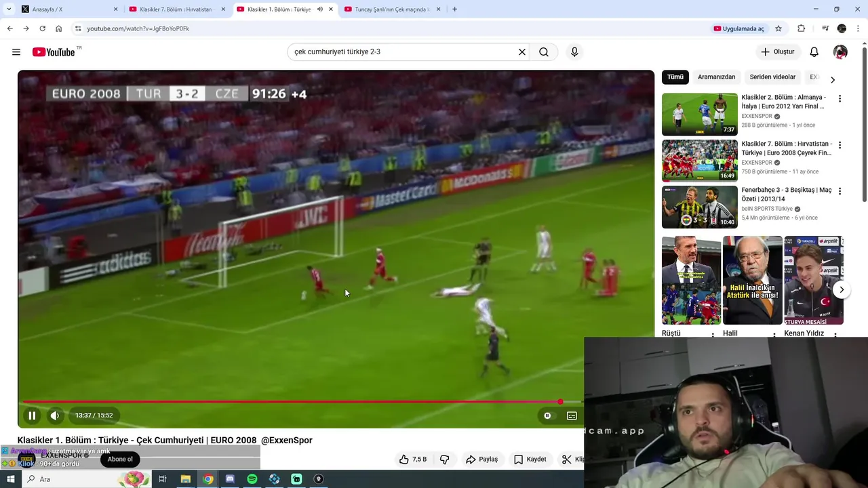
Task: Mute the tab via its speaker icon
Action: (320, 9)
